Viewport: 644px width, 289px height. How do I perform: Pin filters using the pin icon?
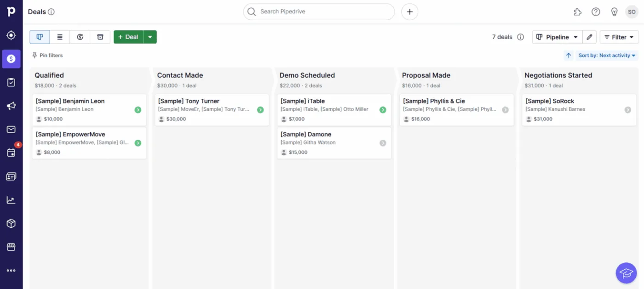click(x=47, y=55)
